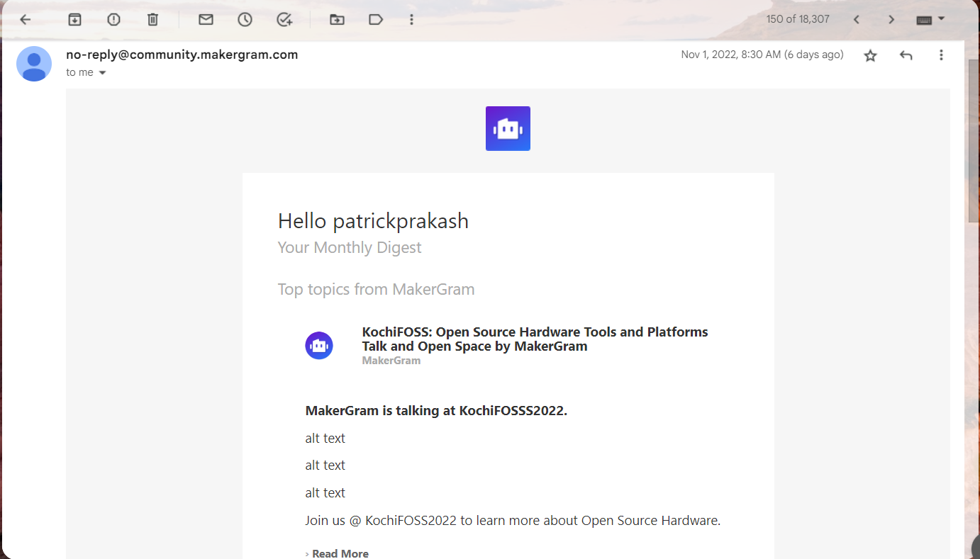This screenshot has width=980, height=559.
Task: Archive this email
Action: click(74, 19)
